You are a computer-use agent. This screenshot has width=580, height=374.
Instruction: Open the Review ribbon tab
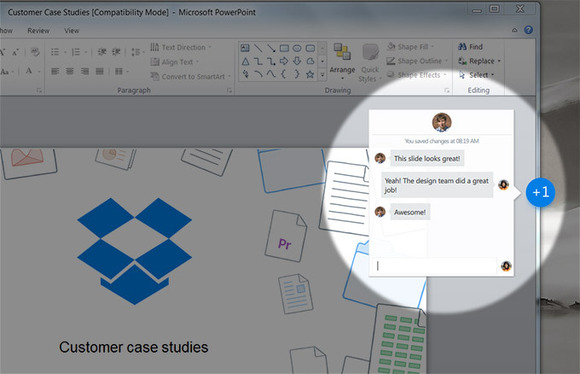[38, 31]
